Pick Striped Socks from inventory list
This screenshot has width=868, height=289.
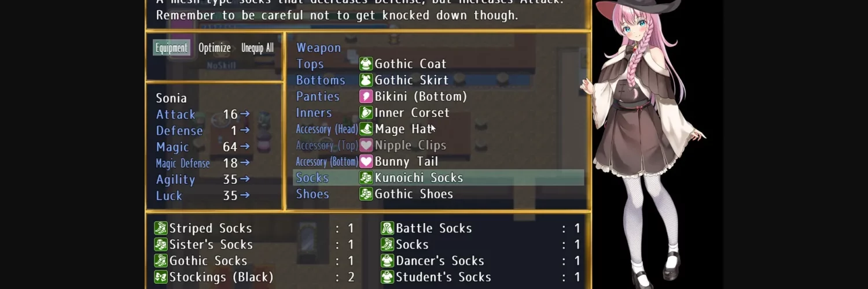(x=255, y=228)
